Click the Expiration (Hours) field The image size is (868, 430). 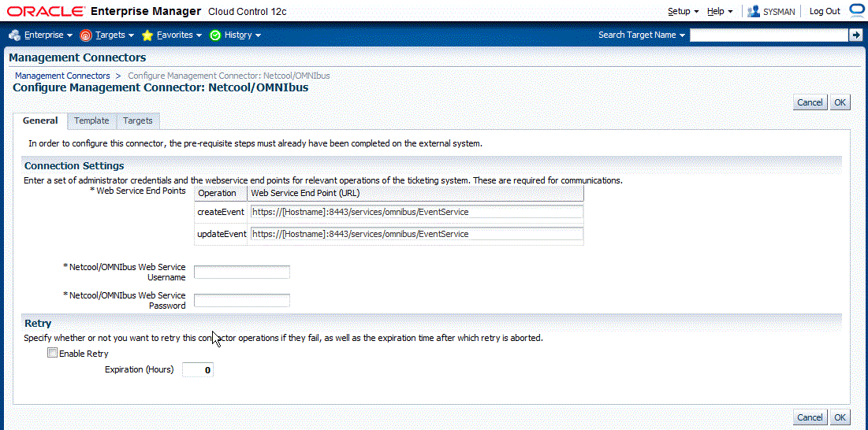[x=198, y=370]
